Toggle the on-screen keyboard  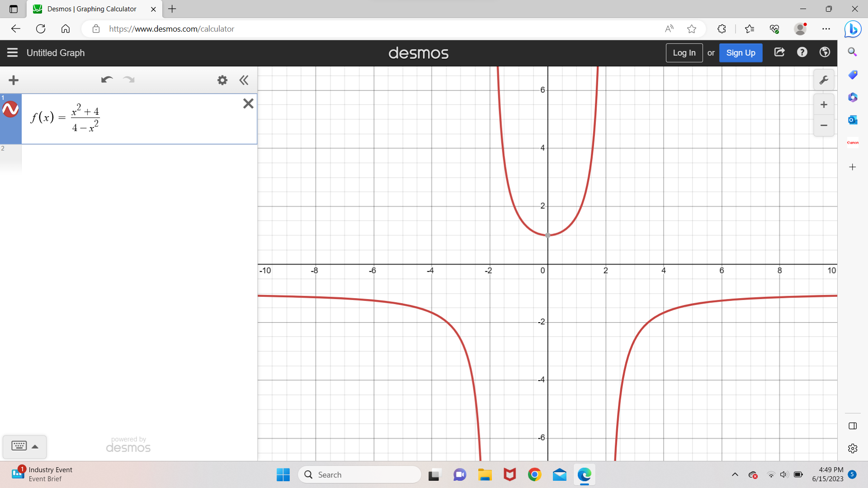[19, 446]
